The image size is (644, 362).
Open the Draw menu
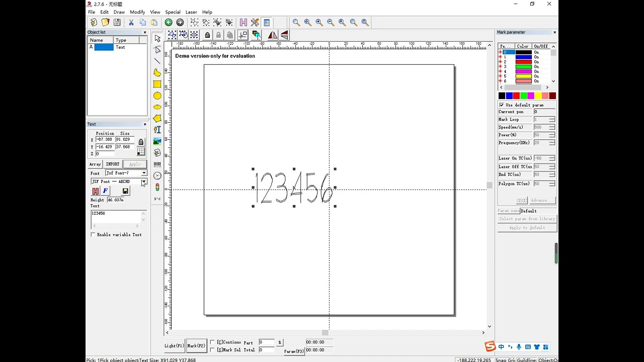pos(119,12)
